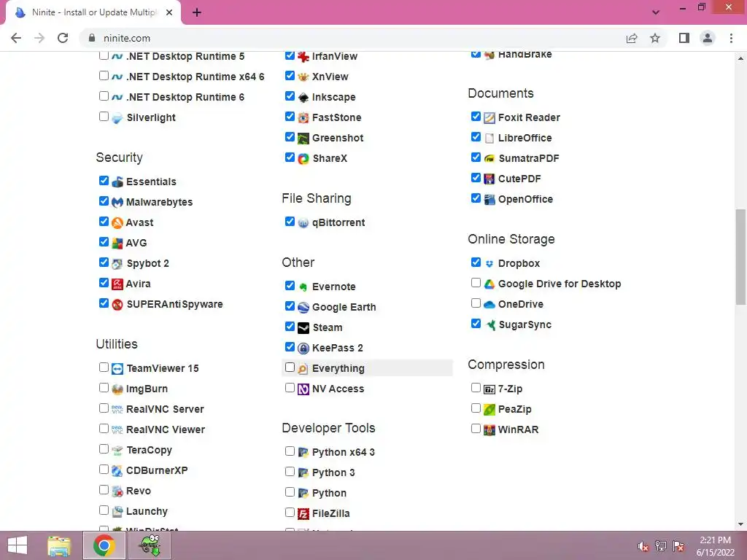Click the Inkscape icon
This screenshot has height=560, width=747.
(303, 98)
